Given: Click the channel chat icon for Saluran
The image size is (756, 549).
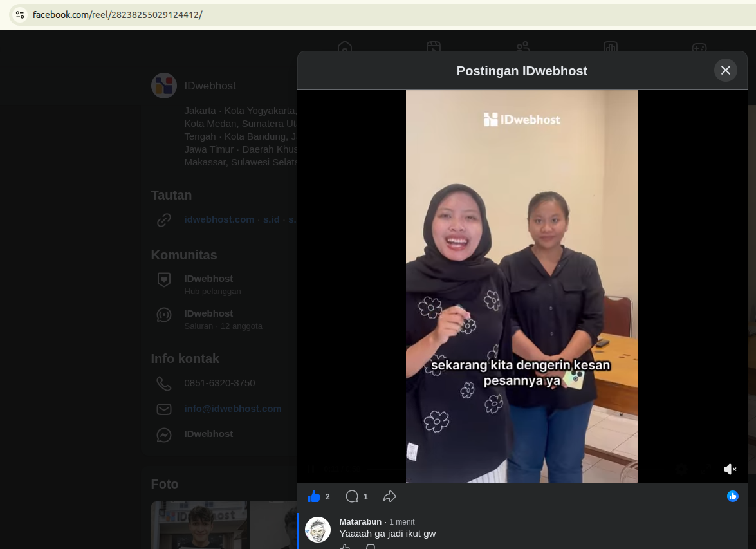Looking at the screenshot, I should click(x=164, y=315).
